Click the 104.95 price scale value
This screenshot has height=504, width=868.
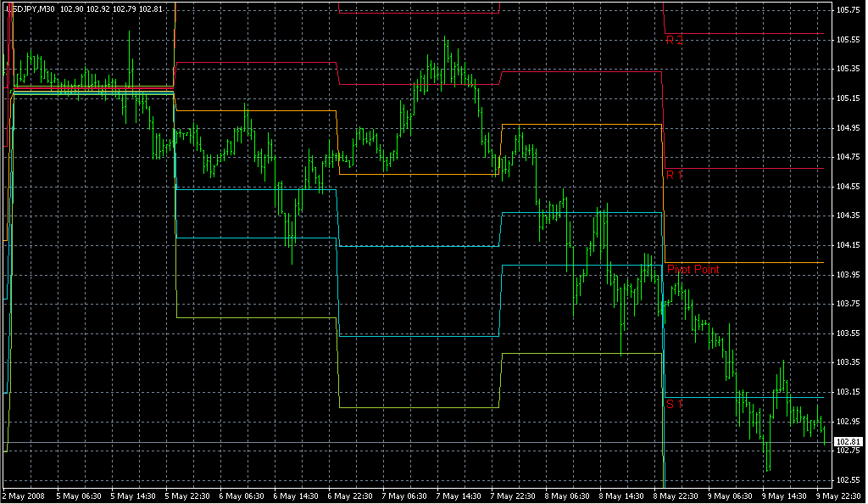click(848, 127)
